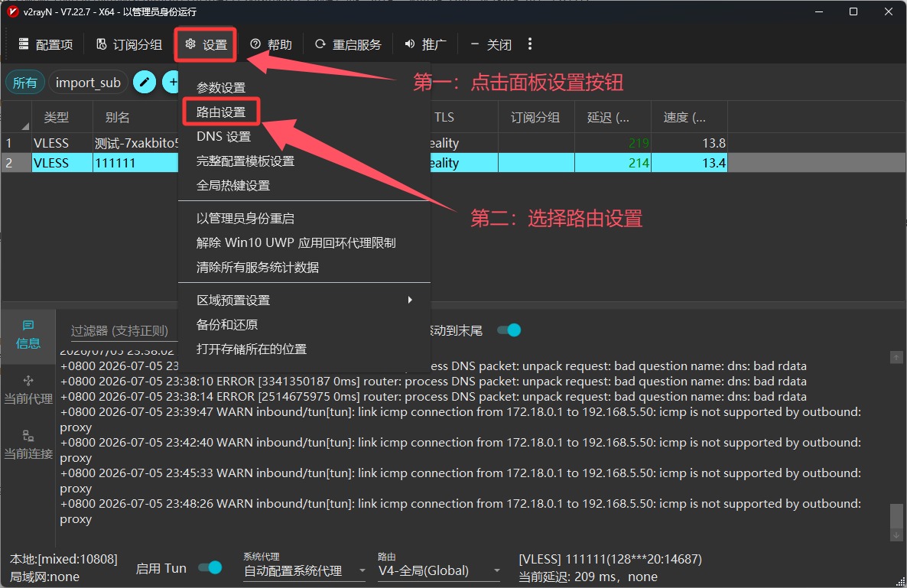Expand 区域预置设置 submenu arrow
Image resolution: width=907 pixels, height=588 pixels.
click(x=410, y=300)
